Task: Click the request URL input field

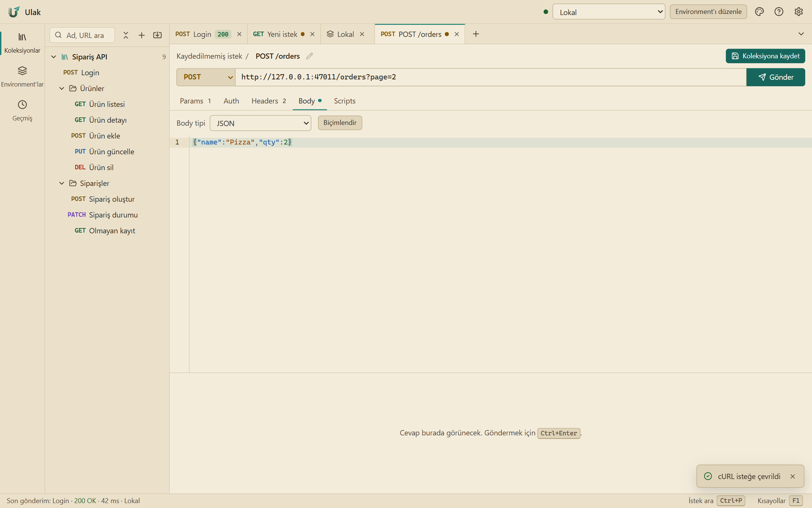Action: click(491, 77)
